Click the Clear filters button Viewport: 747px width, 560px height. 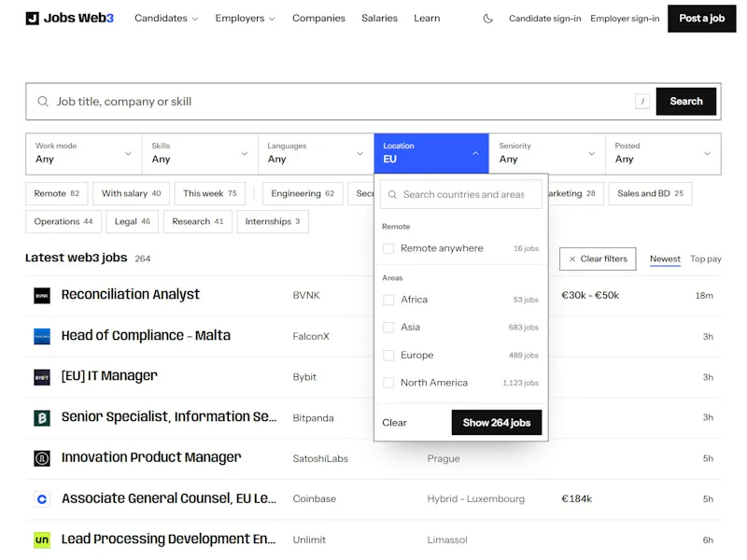(598, 259)
